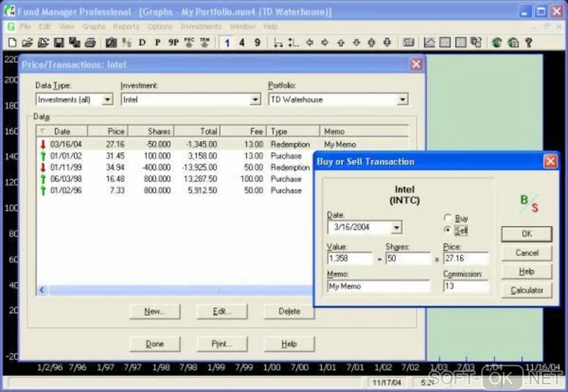Screen dimensions: 568x392
Task: Select the 4 graph layout icon
Action: coord(242,43)
